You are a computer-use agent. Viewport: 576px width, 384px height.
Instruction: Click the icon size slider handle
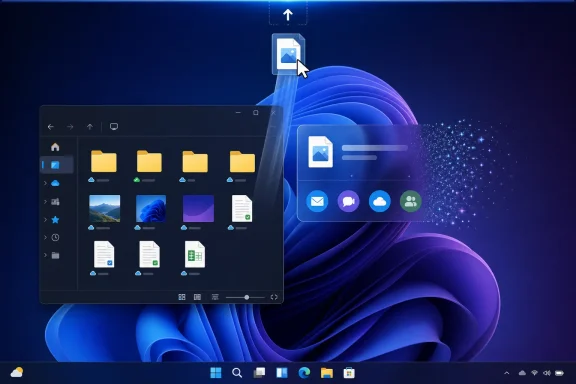click(247, 297)
